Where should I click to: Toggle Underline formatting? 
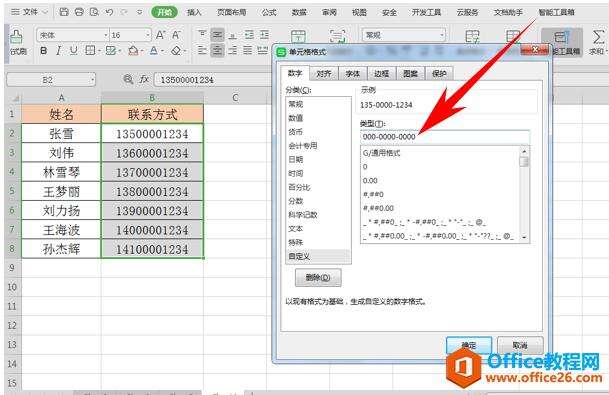tap(73, 50)
